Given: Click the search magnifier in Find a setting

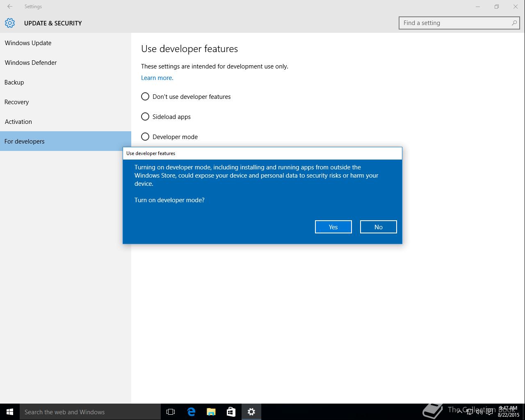Looking at the screenshot, I should (x=514, y=23).
